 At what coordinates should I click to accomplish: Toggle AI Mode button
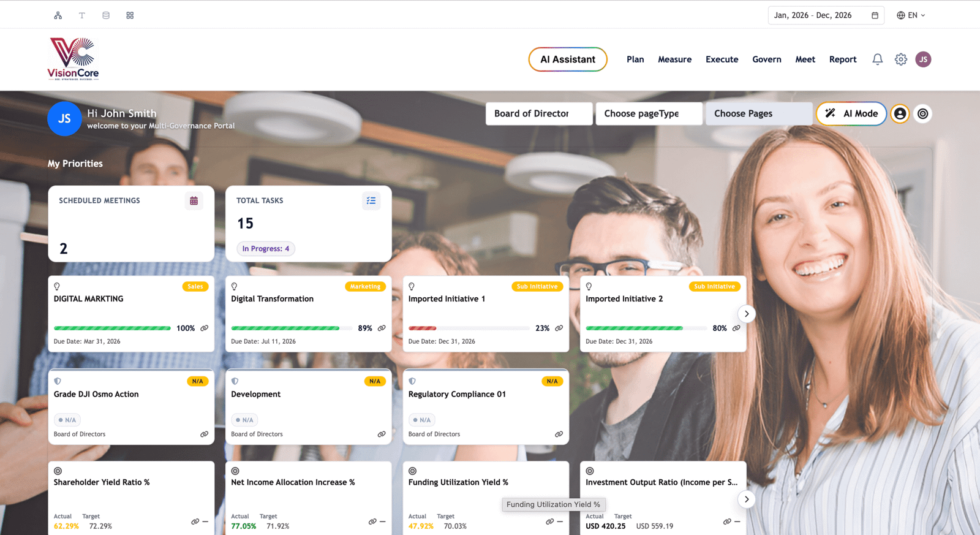pos(851,113)
